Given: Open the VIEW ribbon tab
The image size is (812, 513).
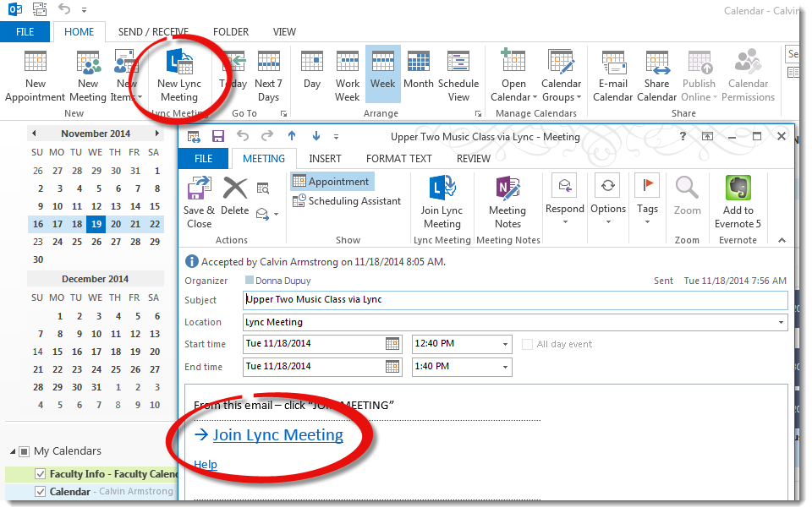Looking at the screenshot, I should [284, 31].
